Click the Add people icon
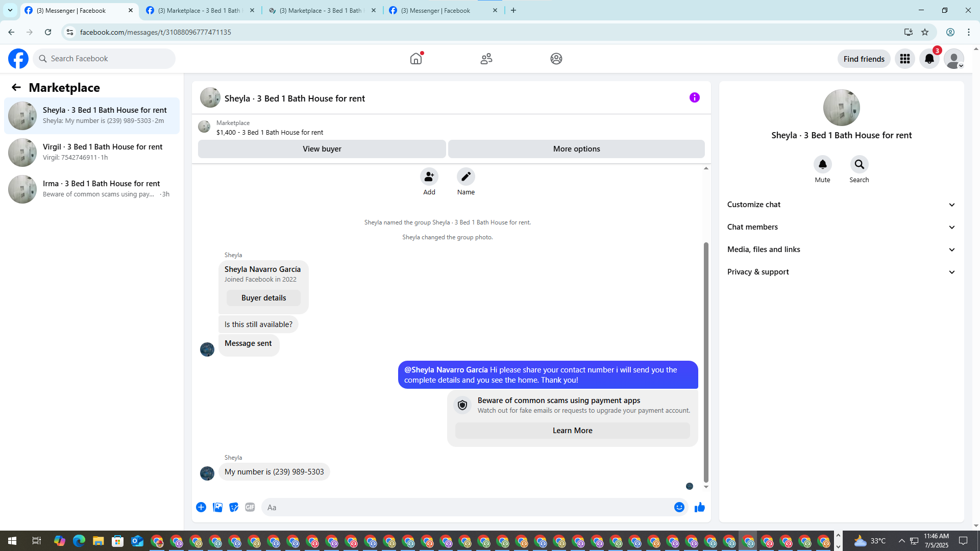This screenshot has height=551, width=980. (429, 177)
